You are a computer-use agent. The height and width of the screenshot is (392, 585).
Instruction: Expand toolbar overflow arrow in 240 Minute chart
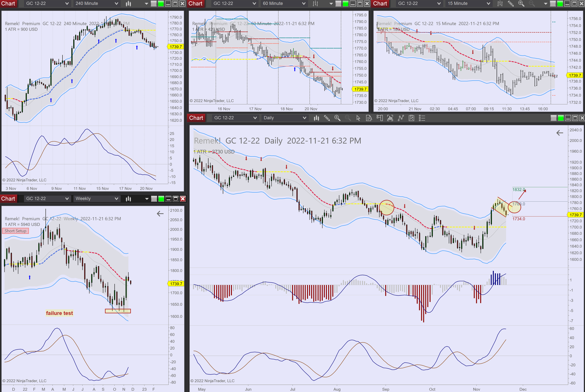[x=146, y=4]
